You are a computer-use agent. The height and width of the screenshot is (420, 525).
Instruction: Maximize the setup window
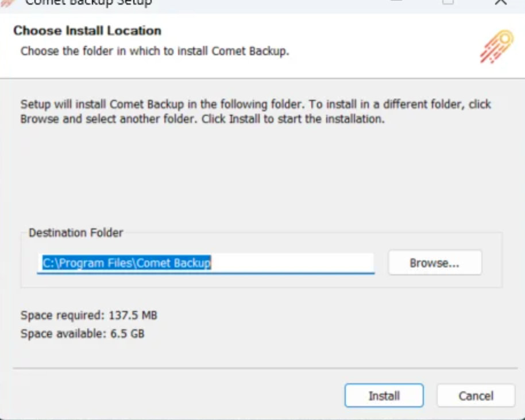(x=447, y=2)
